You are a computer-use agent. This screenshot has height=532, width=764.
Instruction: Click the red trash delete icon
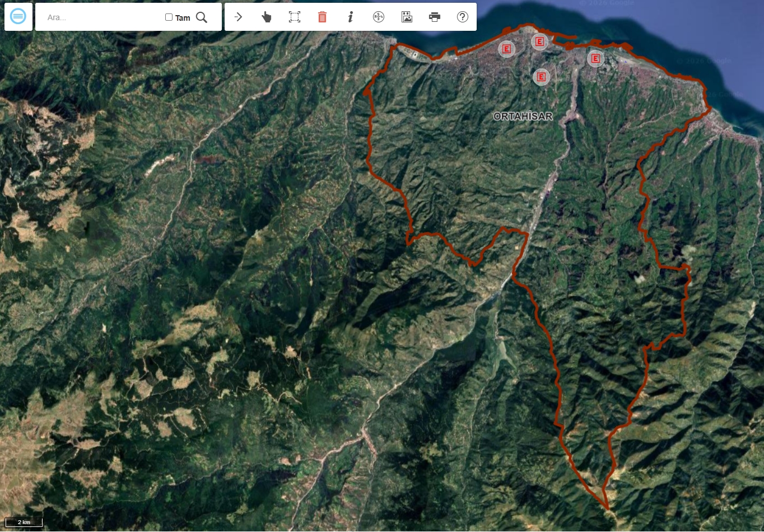322,17
